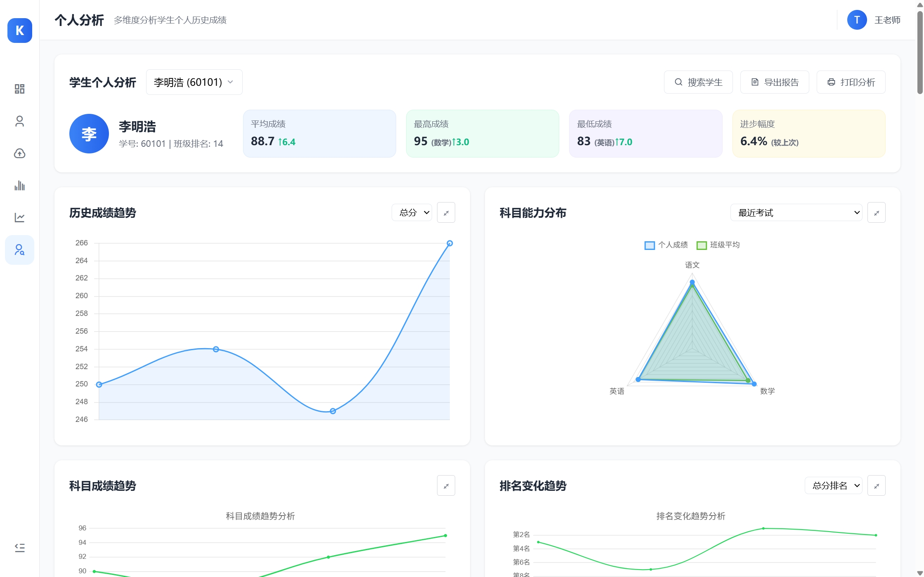The width and height of the screenshot is (924, 577).
Task: Click the 王老师 account menu
Action: coord(887,19)
